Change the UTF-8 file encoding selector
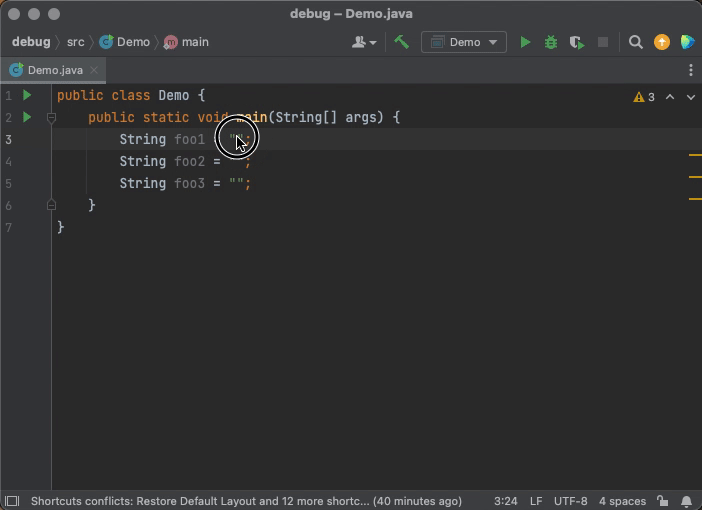The height and width of the screenshot is (510, 702). pos(570,501)
